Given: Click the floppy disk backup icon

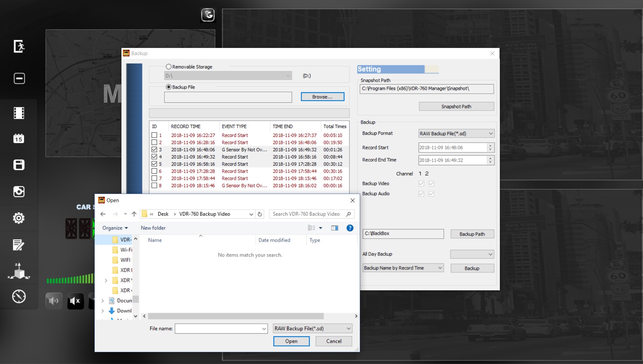Looking at the screenshot, I should point(19,165).
